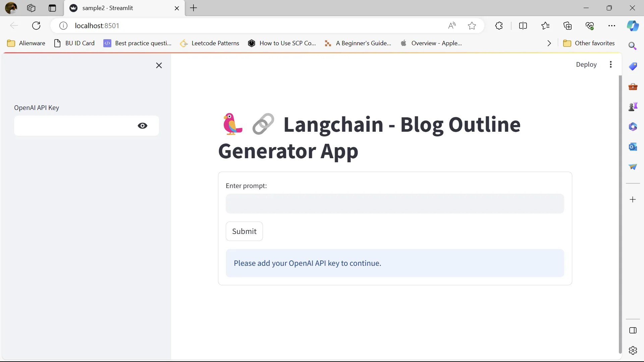
Task: Open the Alienware bookmarks folder
Action: tap(26, 43)
